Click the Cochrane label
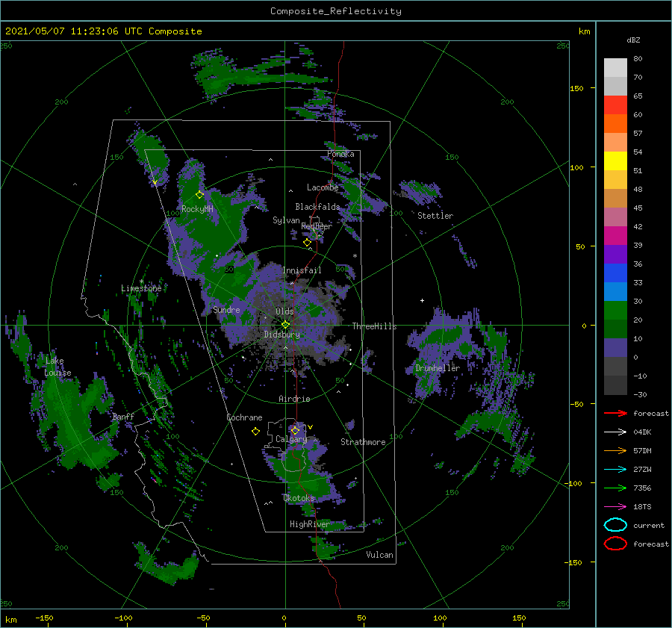This screenshot has width=672, height=628. point(244,417)
